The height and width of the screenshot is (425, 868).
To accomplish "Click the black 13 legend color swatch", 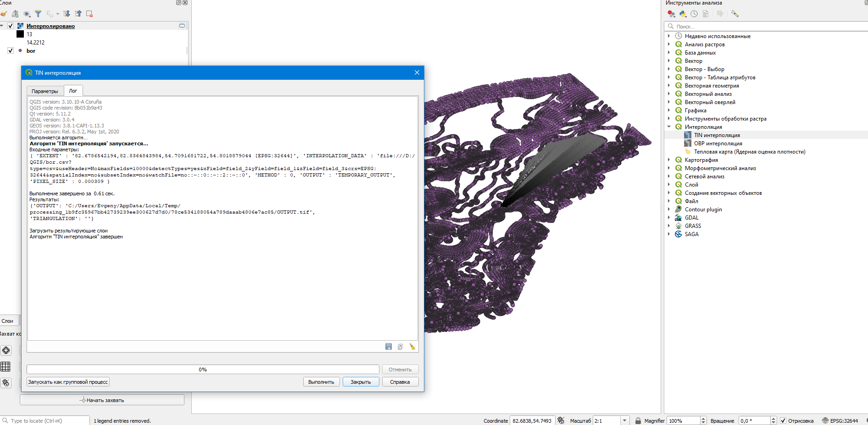I will coord(20,34).
